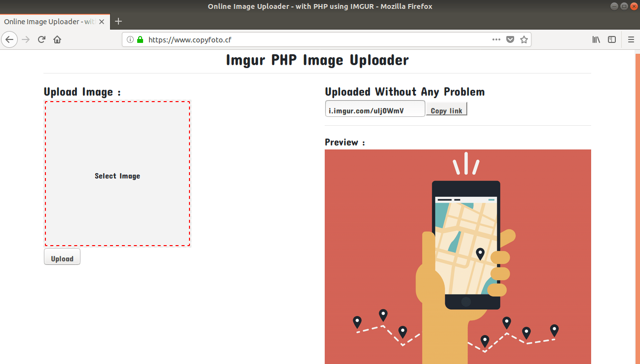This screenshot has width=640, height=364.
Task: Click the Imgur PHP Image Uploader heading
Action: (317, 60)
